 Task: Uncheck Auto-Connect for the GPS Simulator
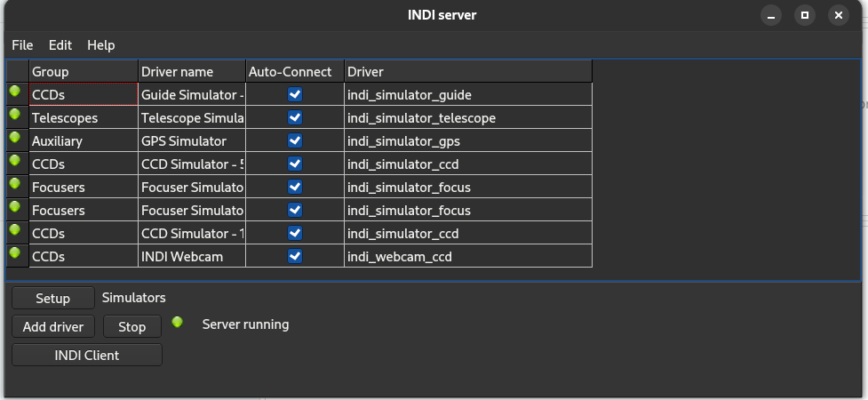[295, 140]
